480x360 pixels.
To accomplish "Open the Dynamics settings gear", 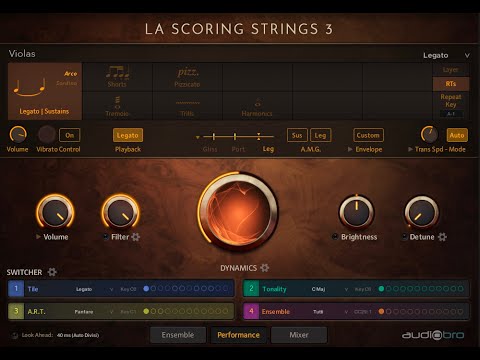I will [264, 268].
